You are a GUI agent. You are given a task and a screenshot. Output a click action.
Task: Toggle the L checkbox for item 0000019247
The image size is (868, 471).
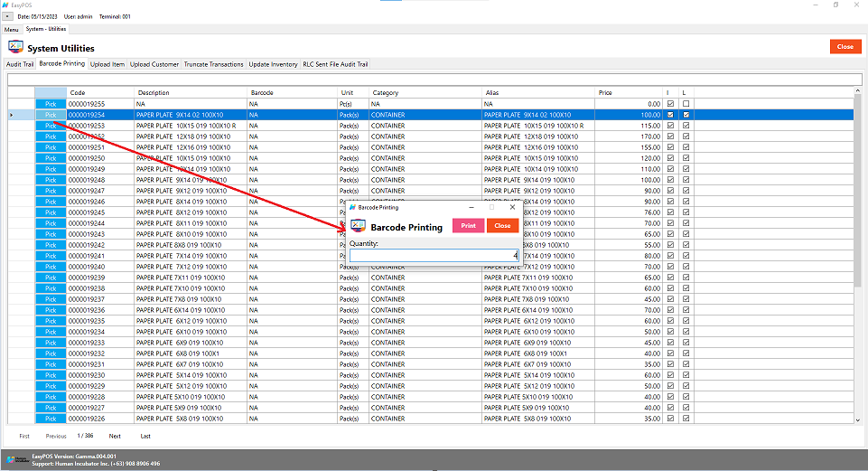pyautogui.click(x=686, y=191)
